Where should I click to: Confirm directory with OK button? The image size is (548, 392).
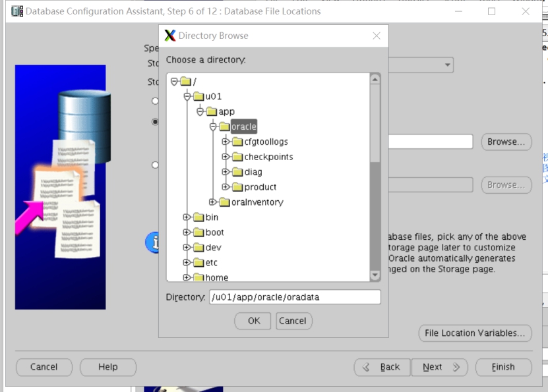253,321
